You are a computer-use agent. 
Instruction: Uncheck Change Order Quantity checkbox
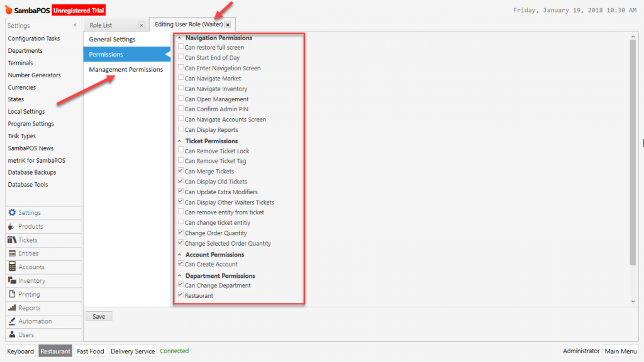pyautogui.click(x=180, y=232)
